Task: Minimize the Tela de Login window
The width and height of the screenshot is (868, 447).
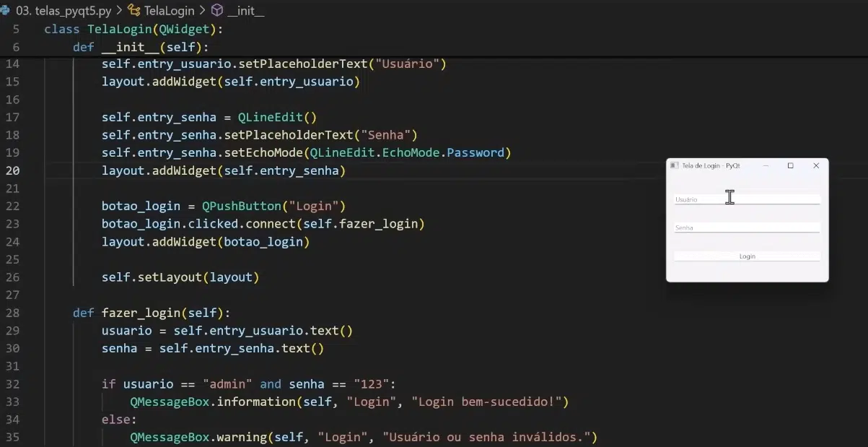Action: click(766, 165)
